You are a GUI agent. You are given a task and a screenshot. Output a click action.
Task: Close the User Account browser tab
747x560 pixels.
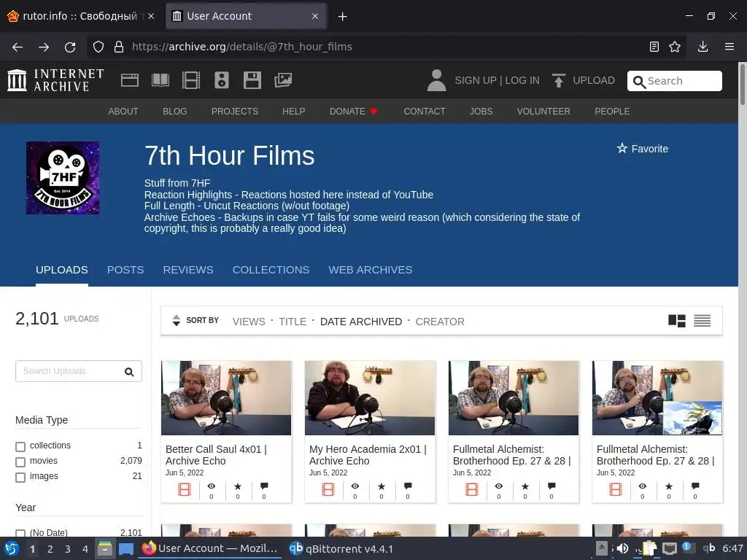(x=315, y=16)
